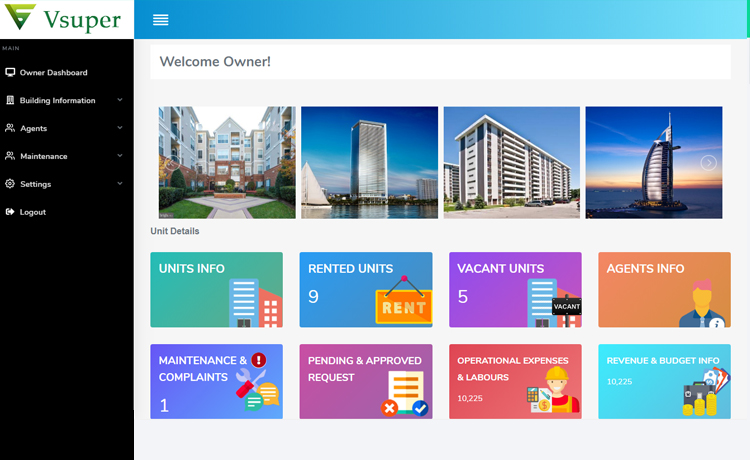Screen dimensions: 750x460
Task: Click the Owner Dashboard monitor icon
Action: click(x=10, y=73)
